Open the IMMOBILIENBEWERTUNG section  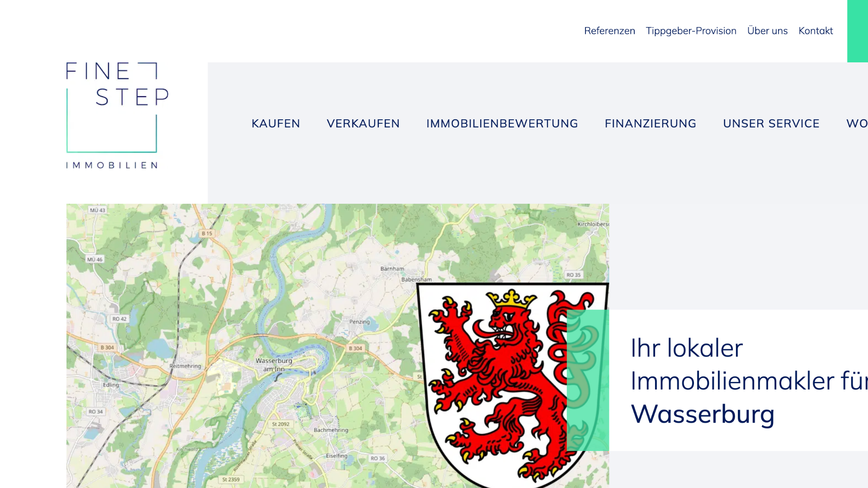point(502,123)
